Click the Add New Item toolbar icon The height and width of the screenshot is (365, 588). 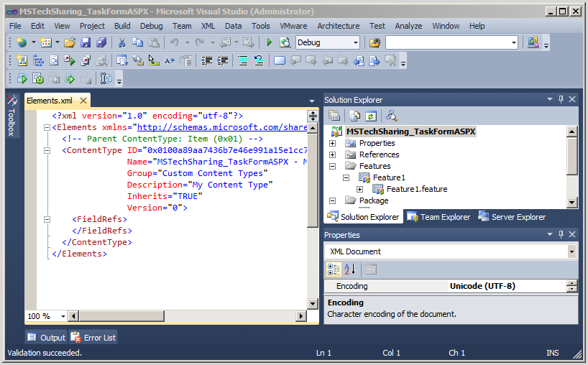click(46, 42)
